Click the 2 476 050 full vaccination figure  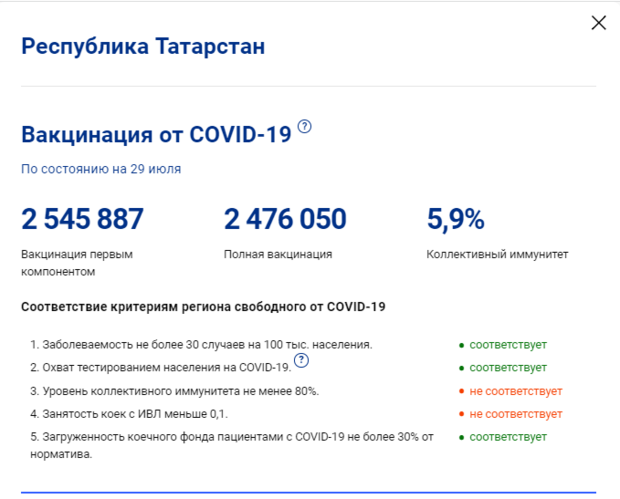pyautogui.click(x=285, y=219)
